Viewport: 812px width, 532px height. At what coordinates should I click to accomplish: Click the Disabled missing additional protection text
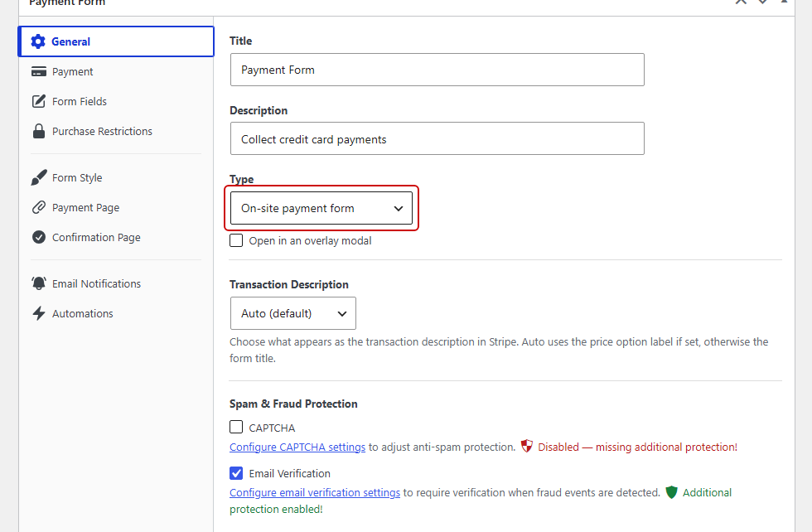[637, 447]
